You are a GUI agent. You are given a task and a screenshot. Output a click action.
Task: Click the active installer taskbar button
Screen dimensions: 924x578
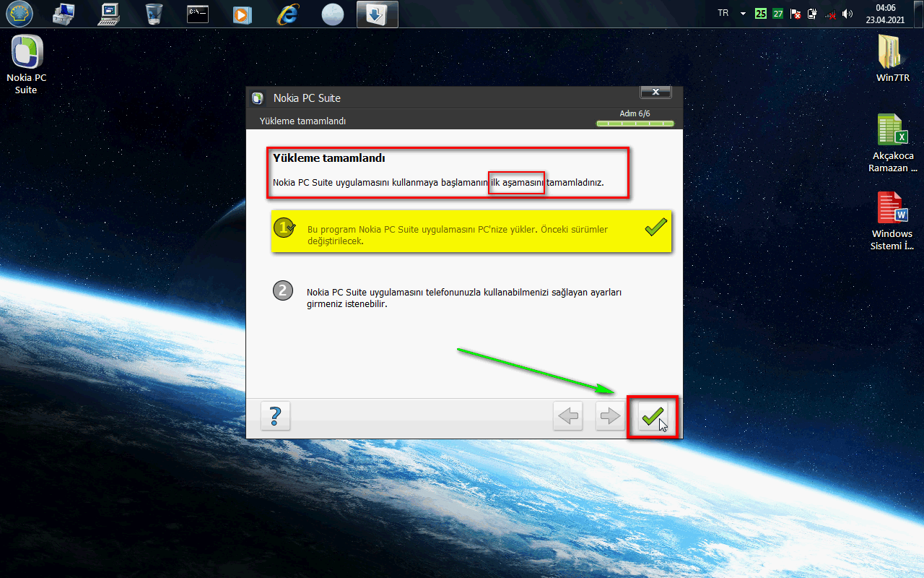pos(377,14)
